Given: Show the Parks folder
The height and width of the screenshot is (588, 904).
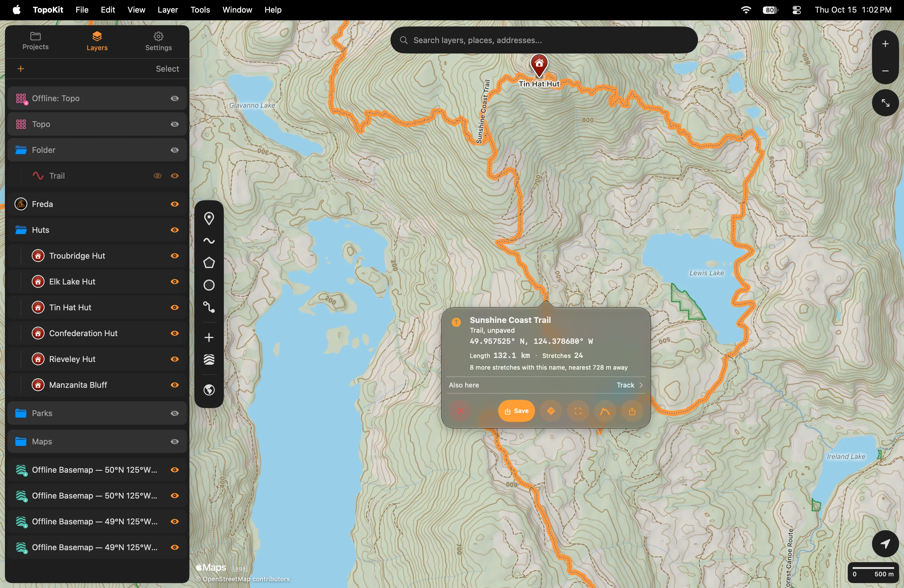Looking at the screenshot, I should point(175,413).
